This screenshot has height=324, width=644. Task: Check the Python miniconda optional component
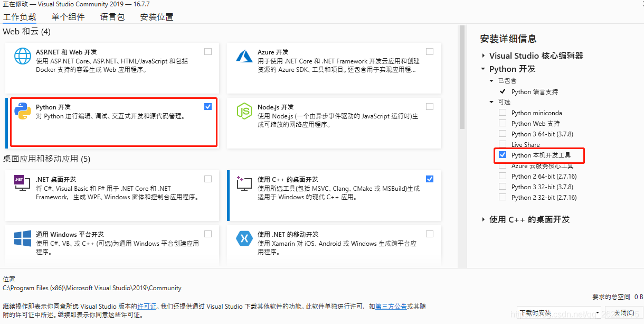(x=502, y=113)
